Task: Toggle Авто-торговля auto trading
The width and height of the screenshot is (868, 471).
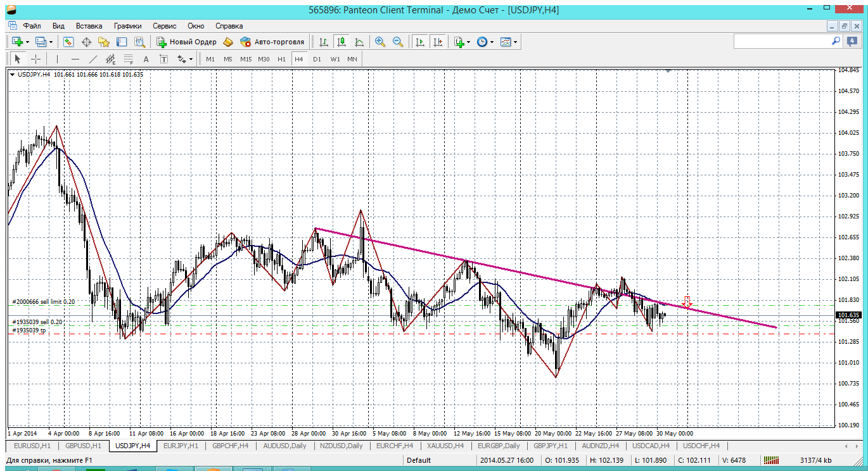Action: click(x=272, y=42)
